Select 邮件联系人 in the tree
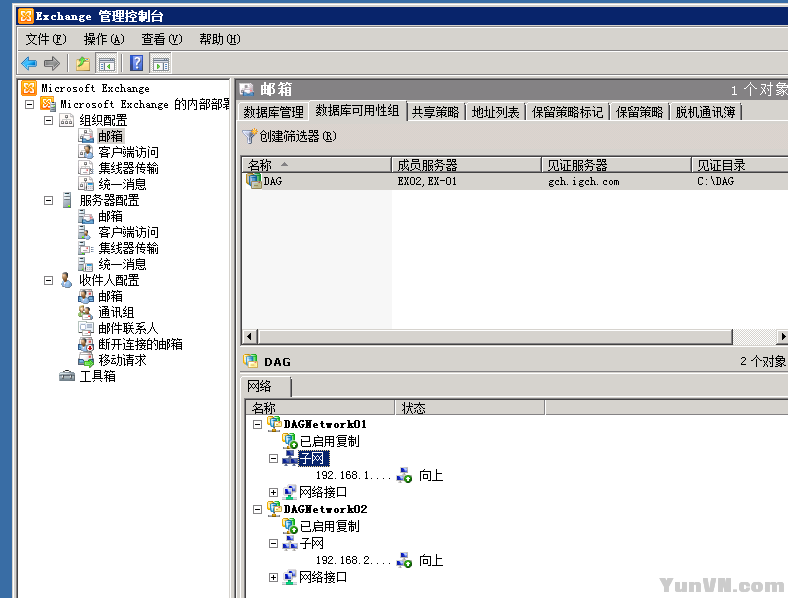Image resolution: width=788 pixels, height=598 pixels. point(128,328)
